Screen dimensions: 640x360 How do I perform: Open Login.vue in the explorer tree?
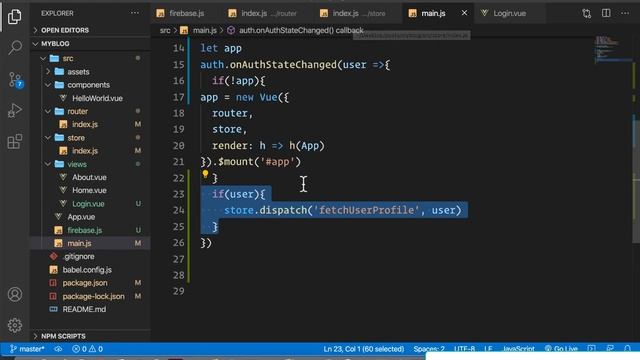point(88,204)
